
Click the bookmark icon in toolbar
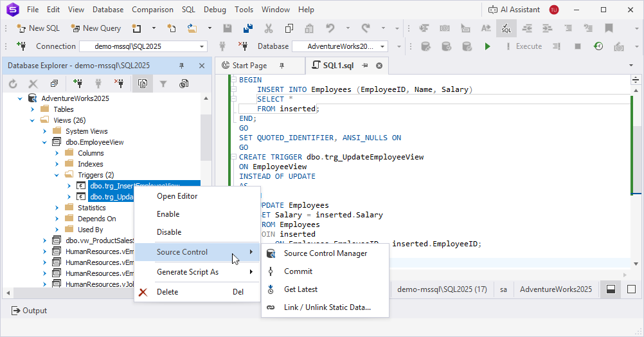[x=609, y=28]
